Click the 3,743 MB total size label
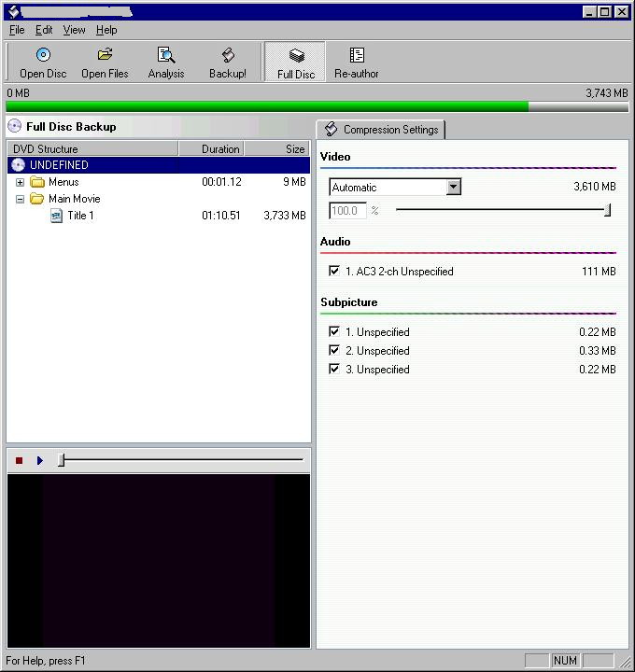The width and height of the screenshot is (635, 672). tap(606, 93)
